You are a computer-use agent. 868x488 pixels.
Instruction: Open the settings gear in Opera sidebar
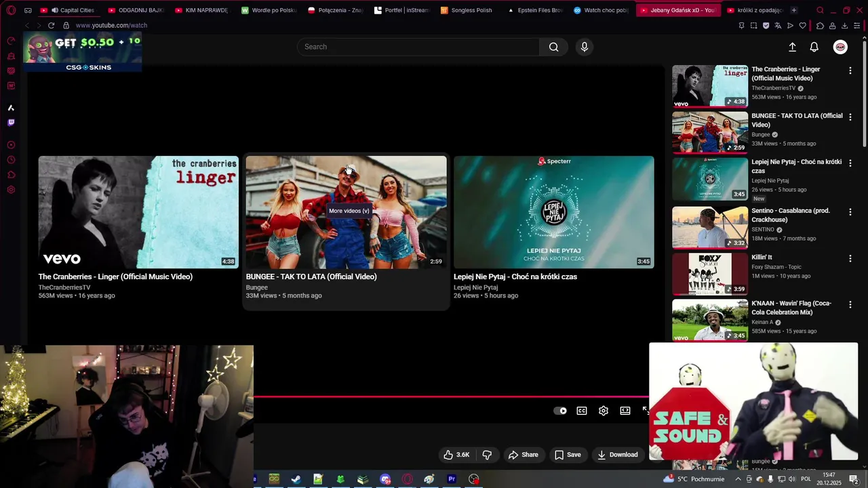coord(11,190)
